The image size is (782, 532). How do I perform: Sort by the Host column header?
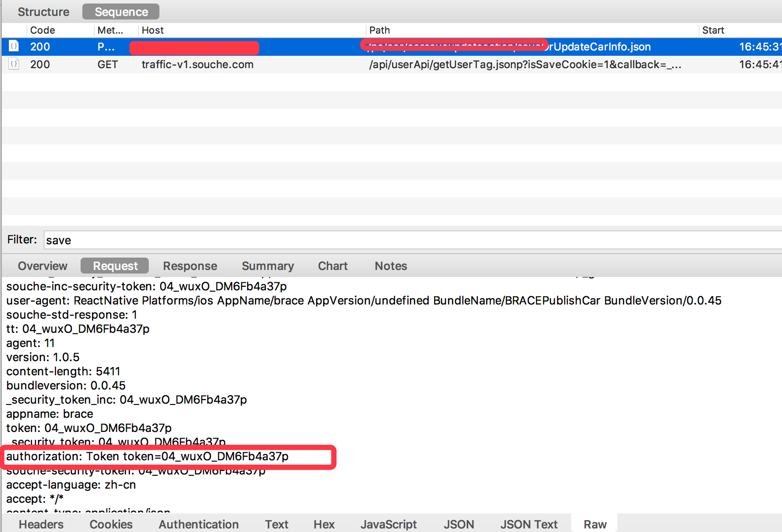click(252, 30)
